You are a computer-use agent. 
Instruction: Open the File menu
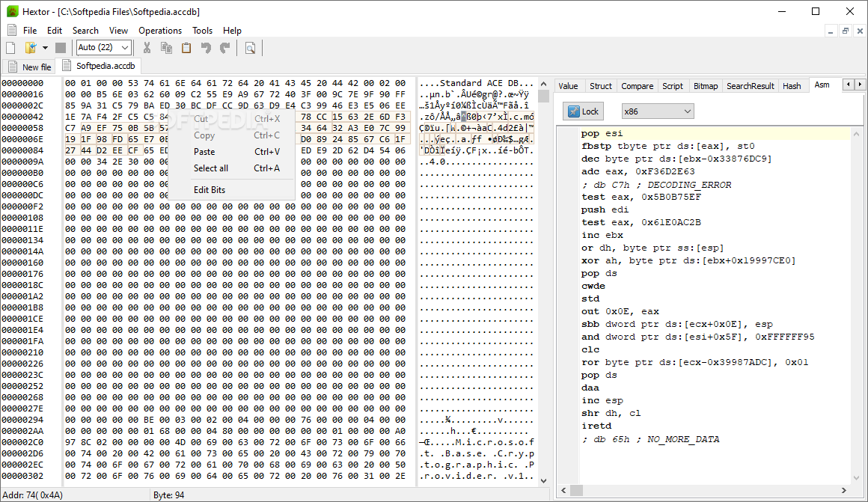[30, 31]
